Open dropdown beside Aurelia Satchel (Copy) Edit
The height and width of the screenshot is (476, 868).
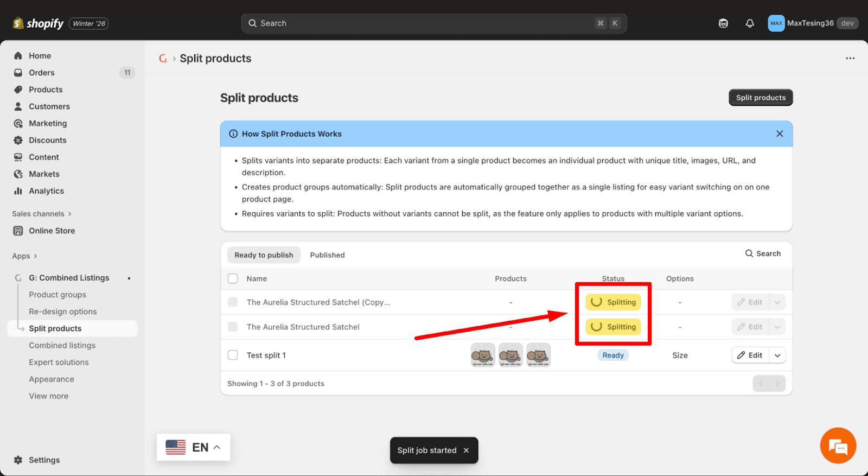tap(777, 302)
